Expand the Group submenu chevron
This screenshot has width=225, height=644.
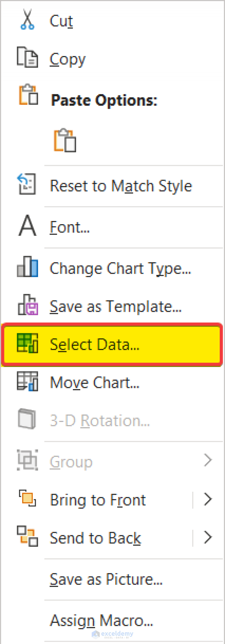(x=208, y=460)
